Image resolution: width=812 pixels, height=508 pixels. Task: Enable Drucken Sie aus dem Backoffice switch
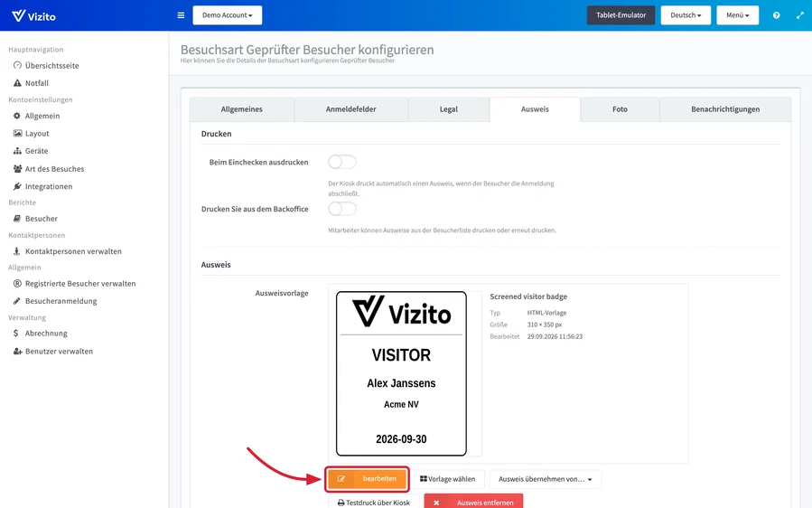click(342, 209)
